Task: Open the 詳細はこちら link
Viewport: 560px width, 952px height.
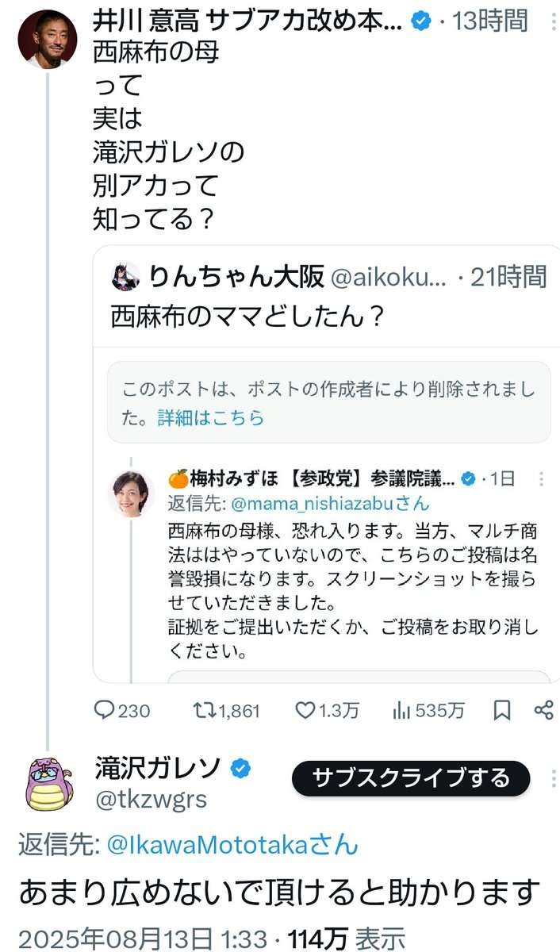Action: pos(210,417)
